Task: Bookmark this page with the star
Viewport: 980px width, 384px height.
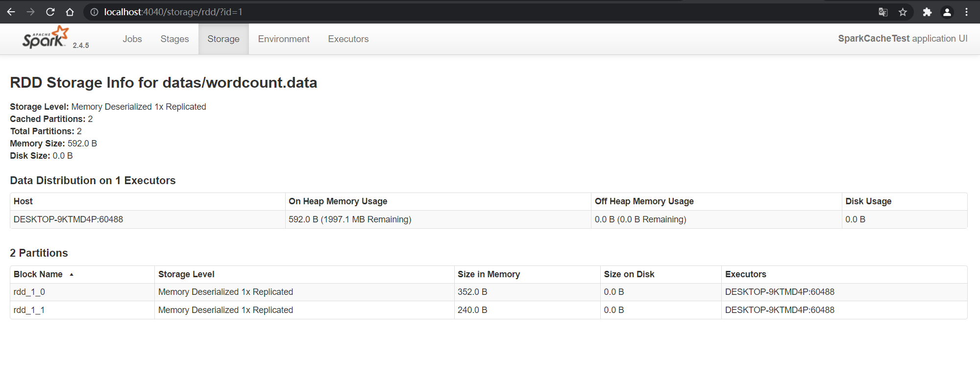Action: click(903, 12)
